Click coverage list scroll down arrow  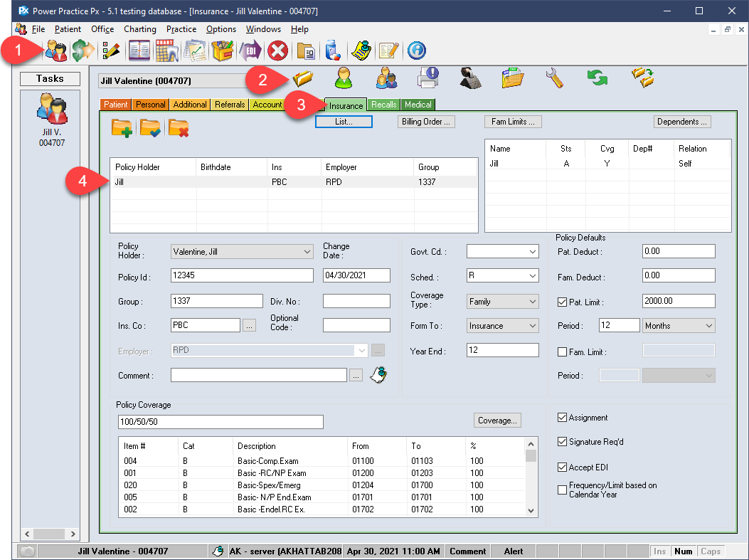[x=531, y=511]
